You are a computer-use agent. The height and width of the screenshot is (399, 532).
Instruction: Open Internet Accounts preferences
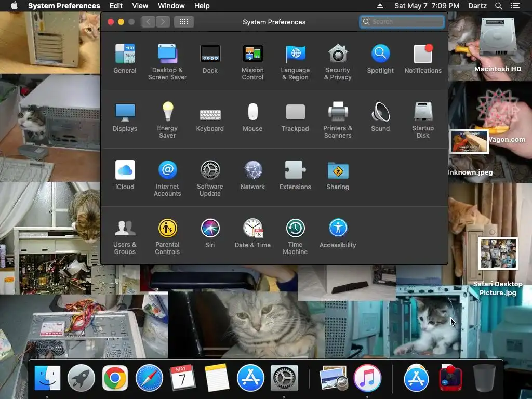pos(167,178)
